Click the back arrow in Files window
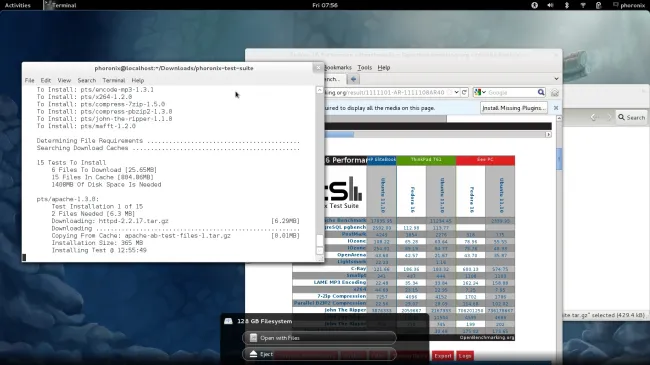Viewport: 650px width, 365px height. (x=594, y=117)
